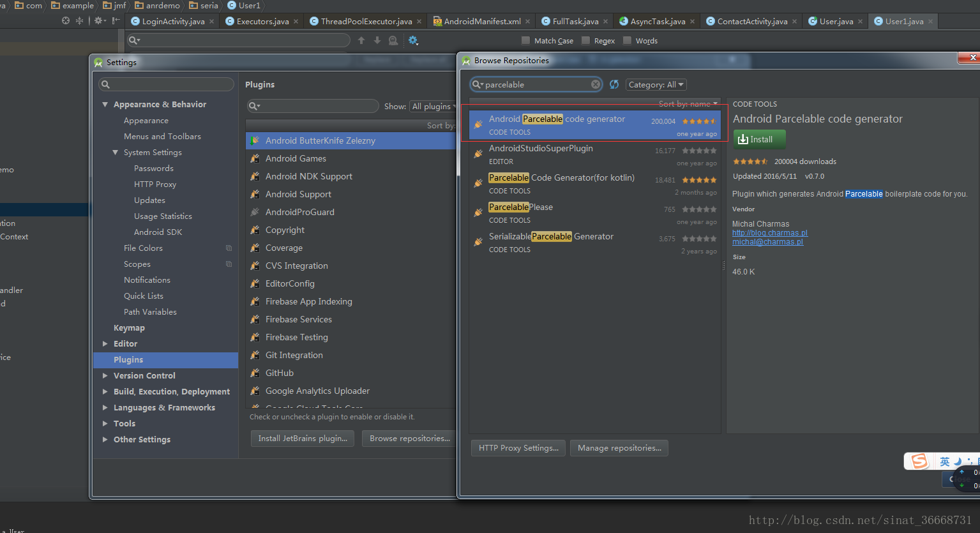Switch to the FullTask.java tab
Screen dimensions: 980x533
pyautogui.click(x=575, y=21)
